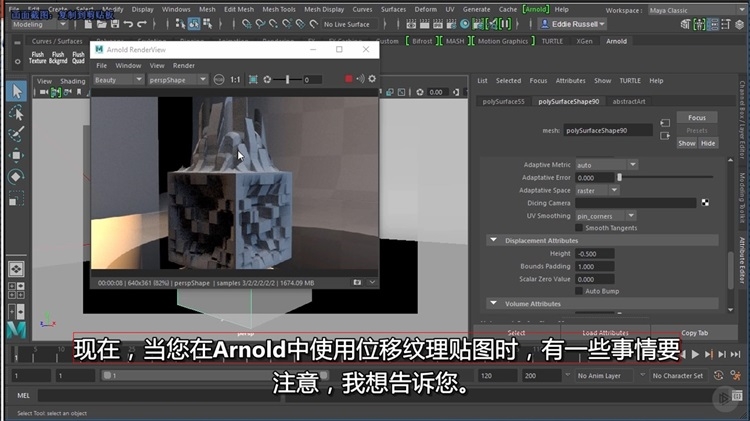Click the Flush Bckgrnd shelf icon
Image resolution: width=750 pixels, height=421 pixels.
pos(58,57)
